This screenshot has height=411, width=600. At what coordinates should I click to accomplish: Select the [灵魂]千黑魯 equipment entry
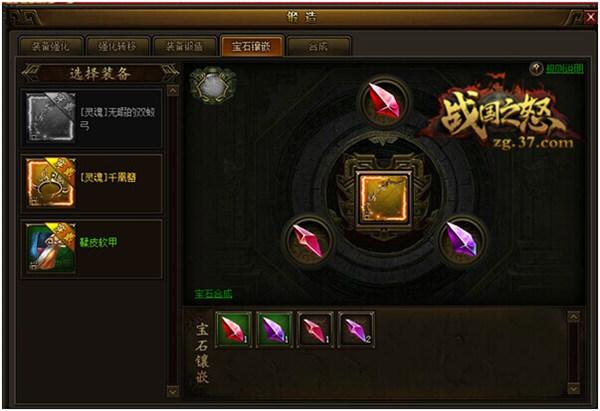tap(92, 184)
